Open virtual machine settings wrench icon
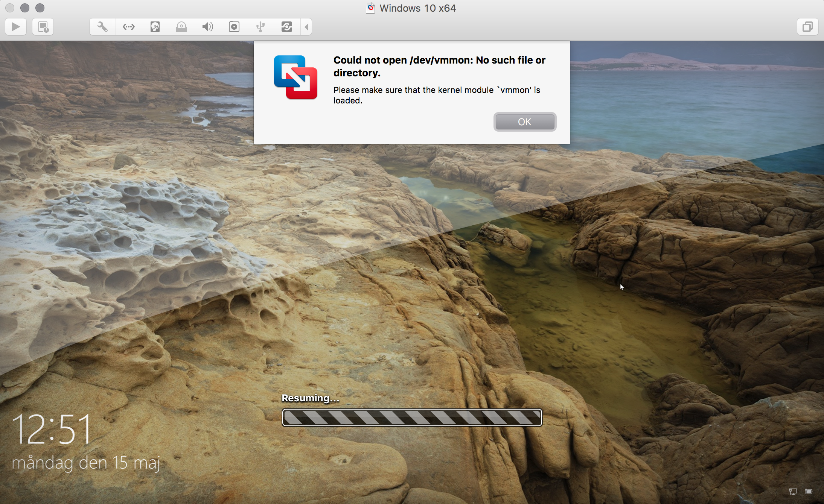 (102, 27)
